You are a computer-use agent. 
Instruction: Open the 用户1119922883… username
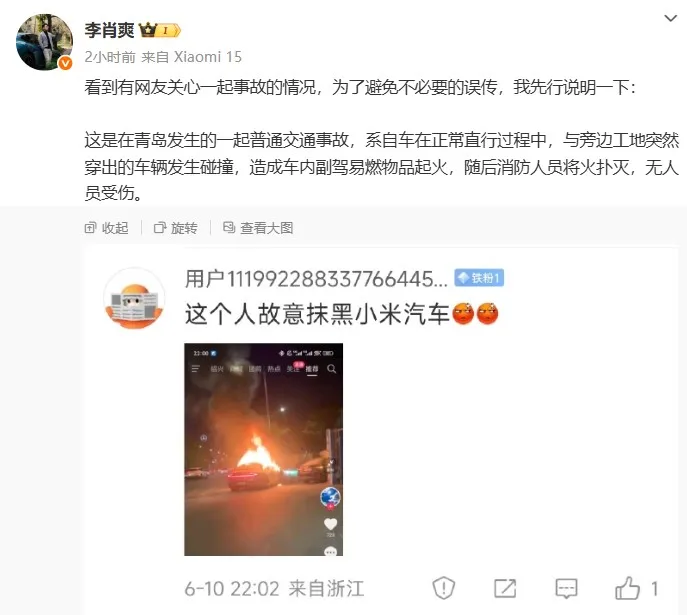pos(316,279)
